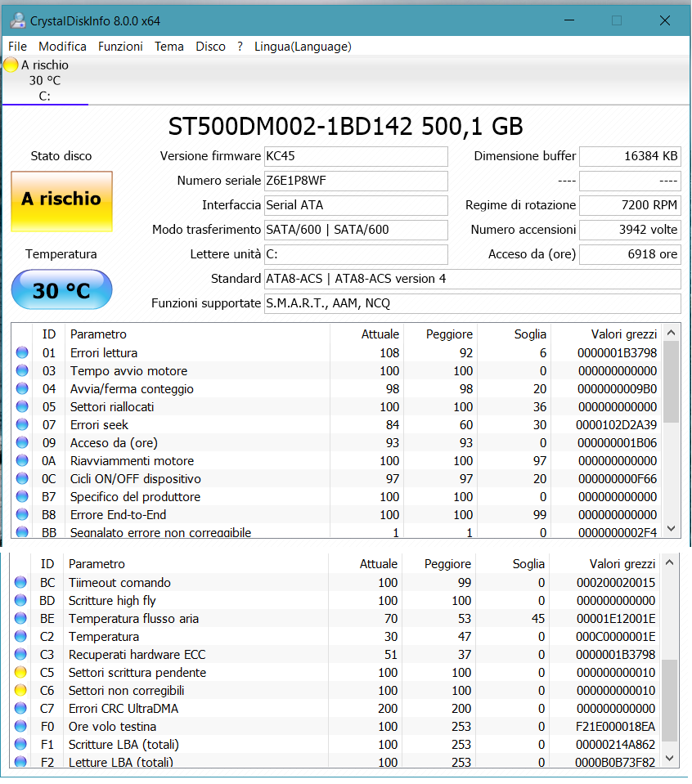Open the File menu

17,47
